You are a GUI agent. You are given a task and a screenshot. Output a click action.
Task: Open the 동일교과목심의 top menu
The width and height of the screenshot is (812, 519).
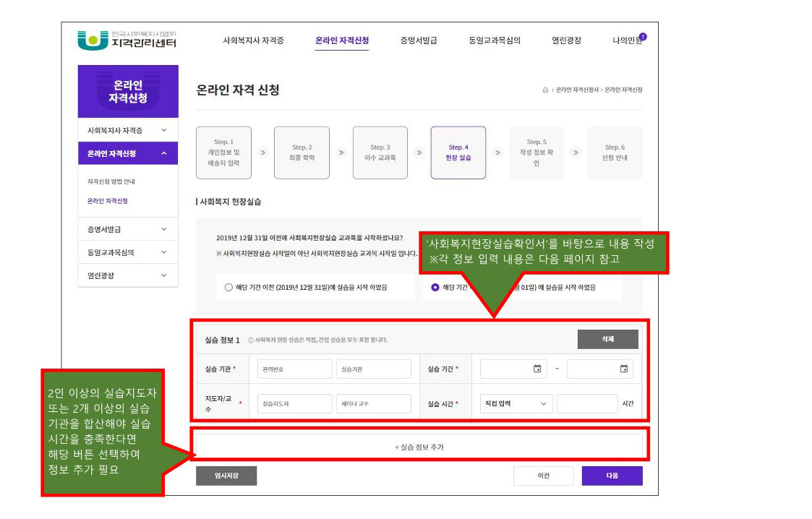[495, 40]
